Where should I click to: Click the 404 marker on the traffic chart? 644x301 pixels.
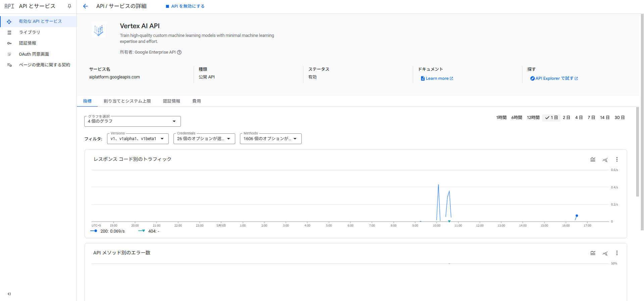[449, 221]
